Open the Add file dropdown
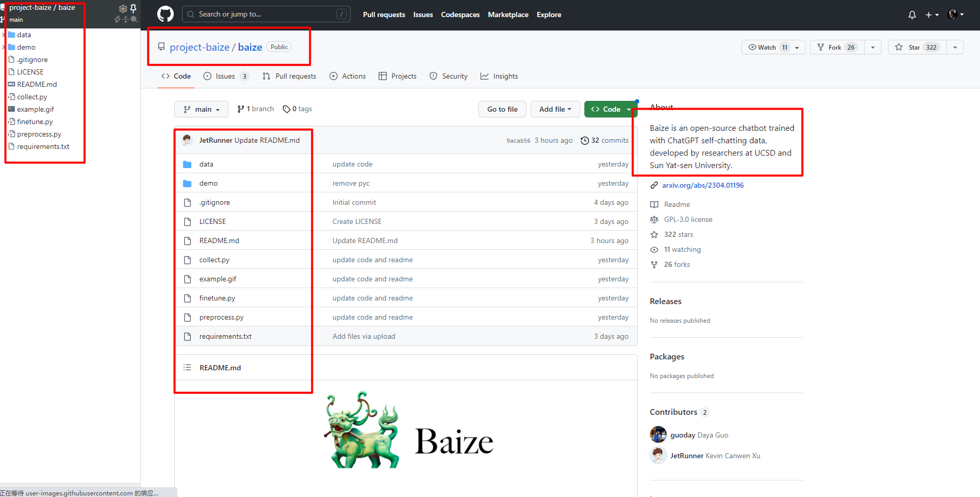 pyautogui.click(x=555, y=109)
